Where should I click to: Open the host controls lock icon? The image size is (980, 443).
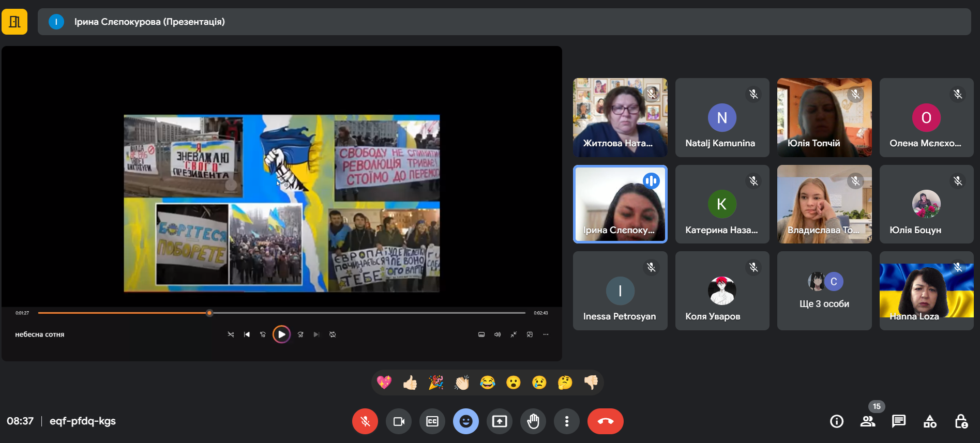coord(961,421)
